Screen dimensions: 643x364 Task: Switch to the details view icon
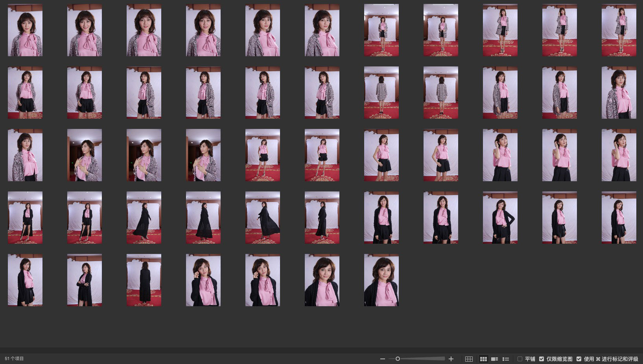pyautogui.click(x=495, y=359)
